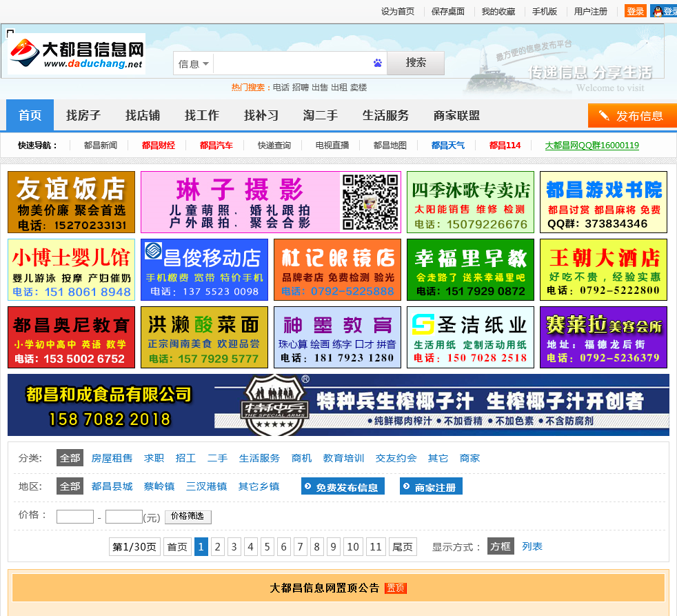Open the 淘二手 navigation tab

(x=321, y=115)
